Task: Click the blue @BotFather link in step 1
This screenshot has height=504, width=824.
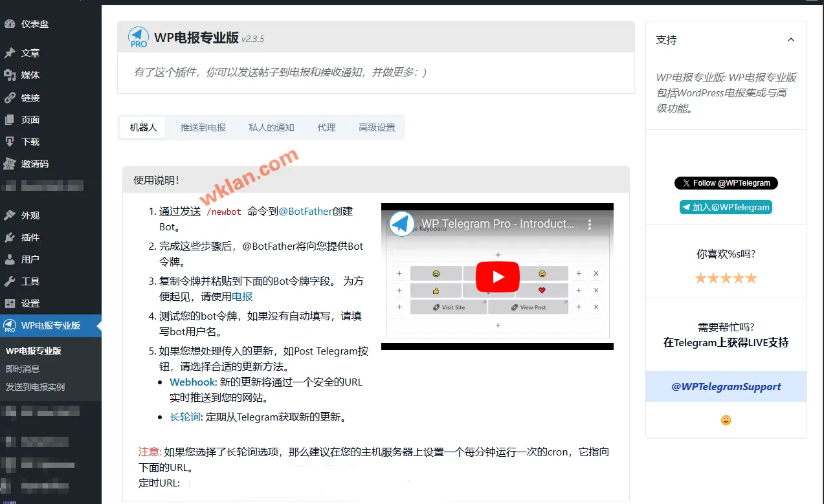Action: point(305,212)
